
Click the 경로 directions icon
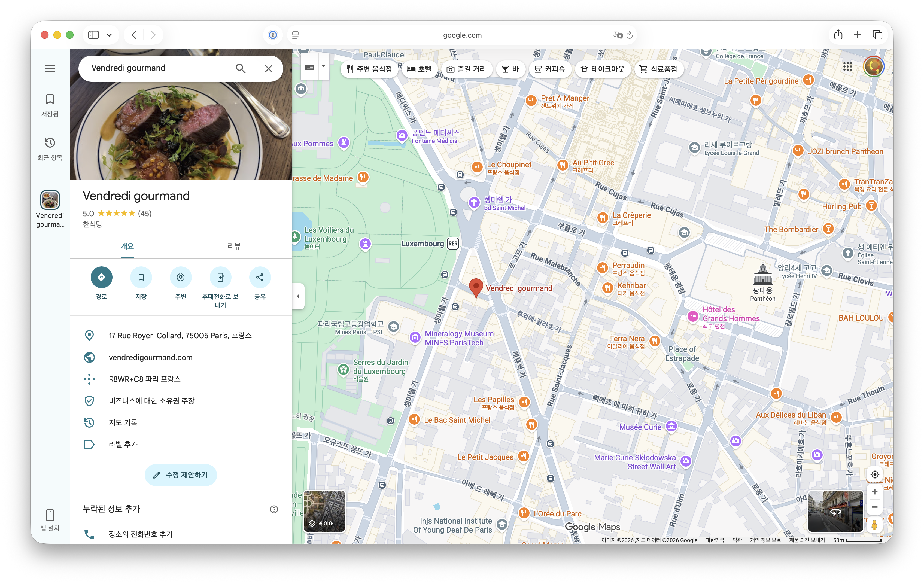[x=101, y=277]
